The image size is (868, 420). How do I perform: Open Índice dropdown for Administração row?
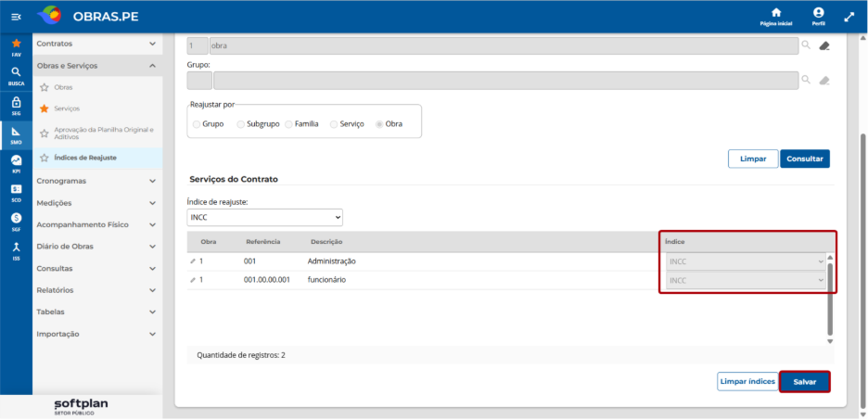[746, 261]
